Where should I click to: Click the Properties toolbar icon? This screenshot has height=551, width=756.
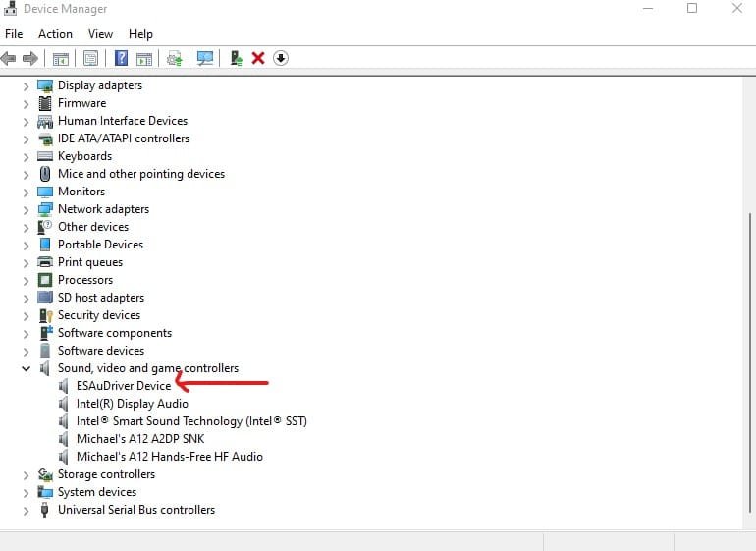[x=91, y=58]
